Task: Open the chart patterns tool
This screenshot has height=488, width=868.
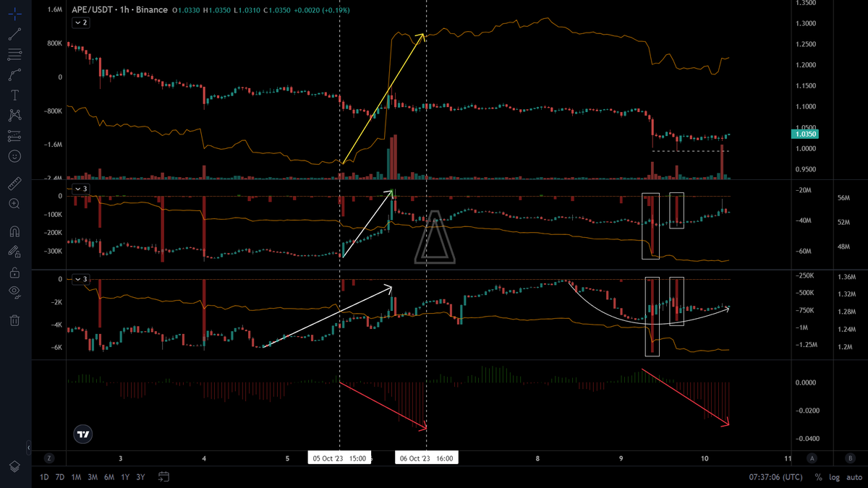Action: (14, 115)
